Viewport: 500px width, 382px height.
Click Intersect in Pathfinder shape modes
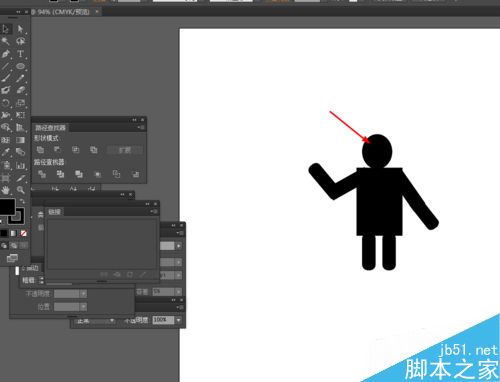pos(75,150)
